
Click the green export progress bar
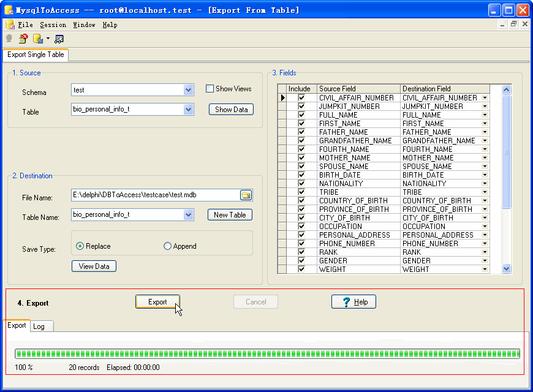(267, 354)
